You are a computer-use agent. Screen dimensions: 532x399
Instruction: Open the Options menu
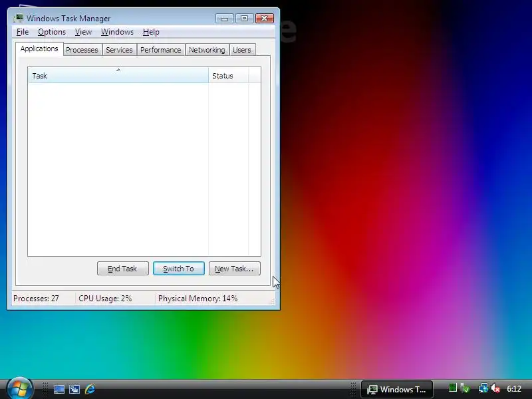(52, 32)
